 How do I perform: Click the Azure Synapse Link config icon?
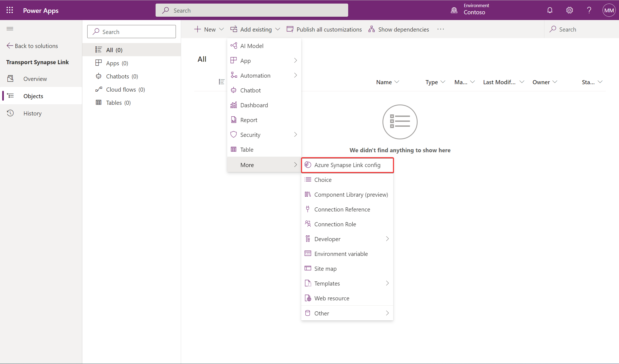(307, 165)
